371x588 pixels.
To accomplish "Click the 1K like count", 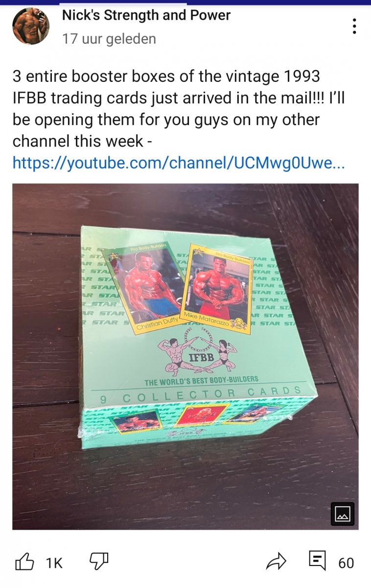I will coord(54,563).
